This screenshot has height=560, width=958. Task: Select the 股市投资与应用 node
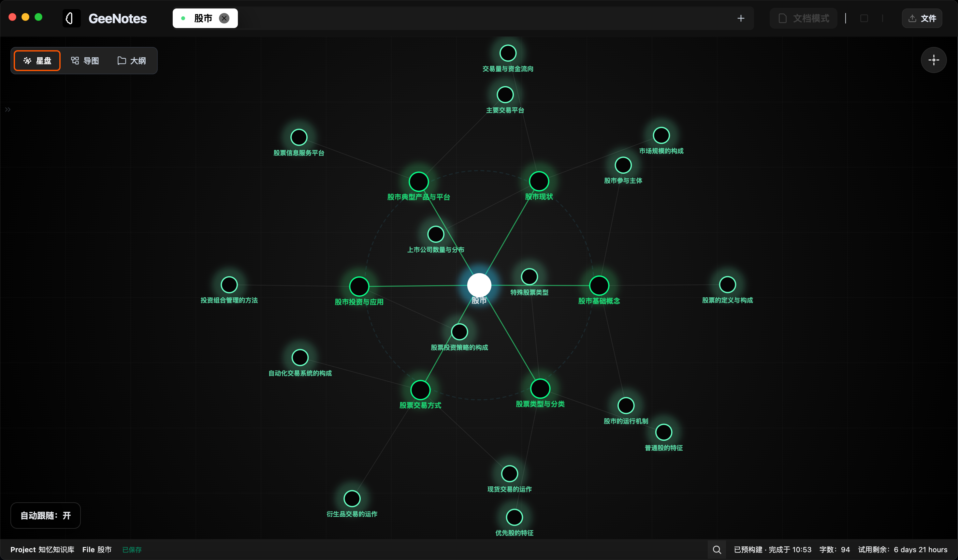(x=359, y=286)
